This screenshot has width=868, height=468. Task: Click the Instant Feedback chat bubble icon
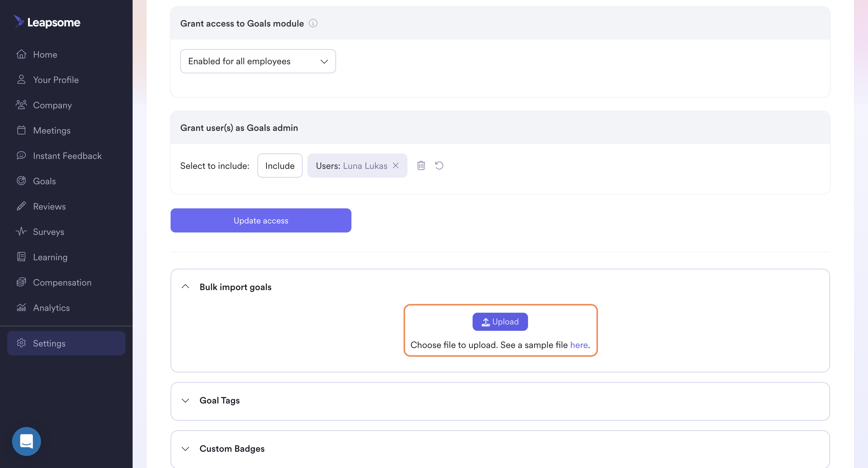[x=21, y=155]
